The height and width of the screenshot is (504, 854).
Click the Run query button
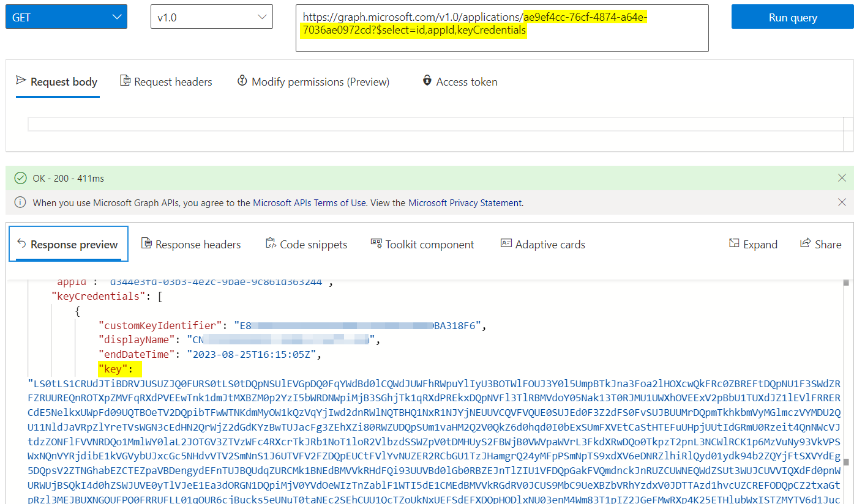point(793,17)
